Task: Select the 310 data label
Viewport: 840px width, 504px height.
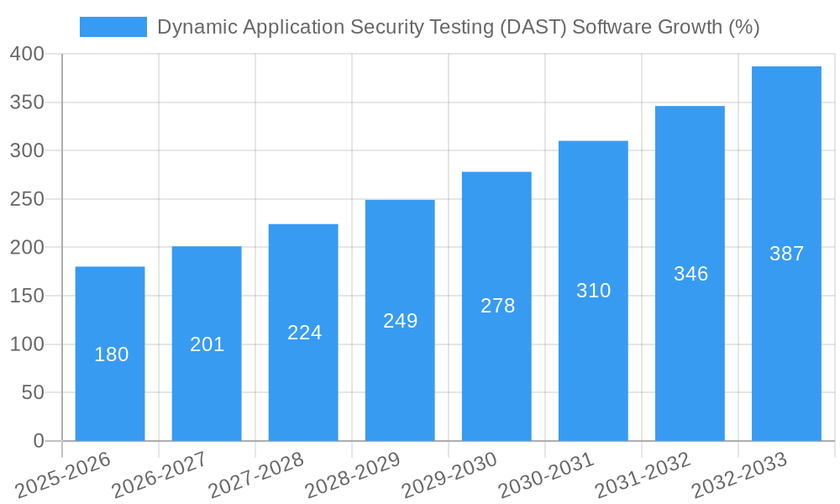Action: (x=593, y=291)
